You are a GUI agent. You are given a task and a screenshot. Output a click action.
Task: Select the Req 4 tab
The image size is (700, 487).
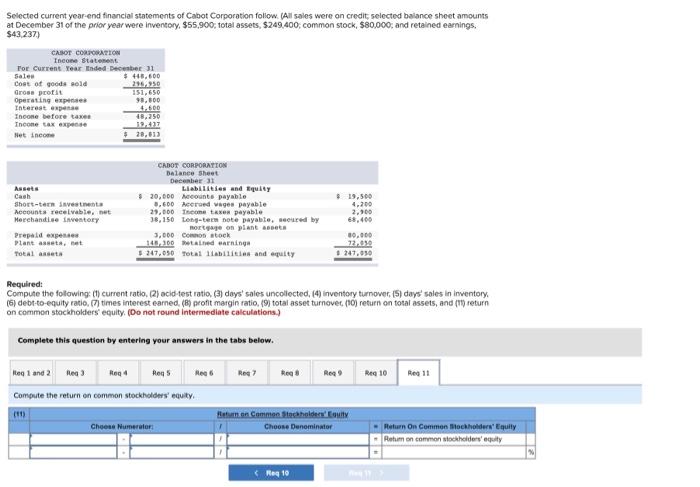click(118, 373)
